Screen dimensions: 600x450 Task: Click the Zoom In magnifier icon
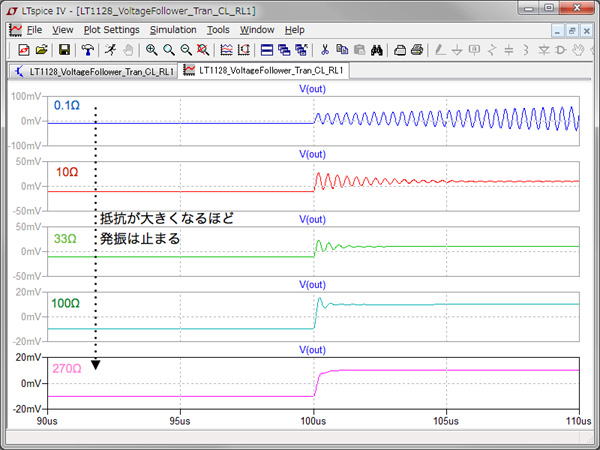pyautogui.click(x=152, y=49)
